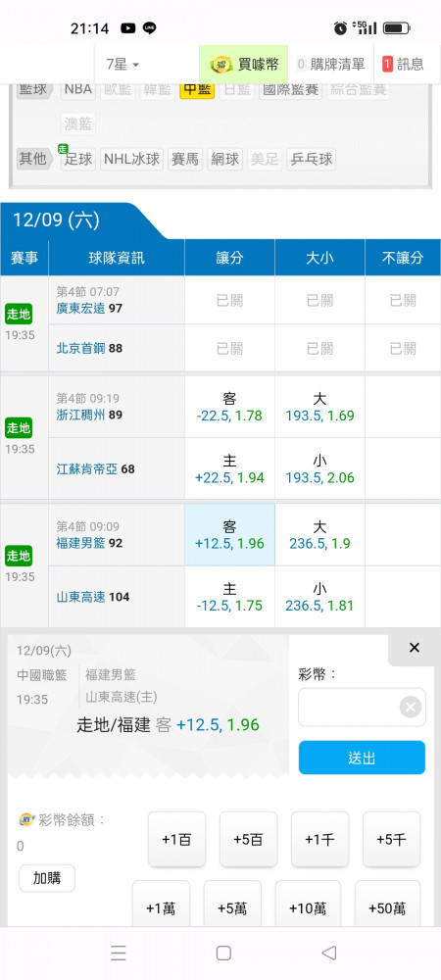Add +5千 to bet amount
This screenshot has width=441, height=980.
(x=391, y=840)
